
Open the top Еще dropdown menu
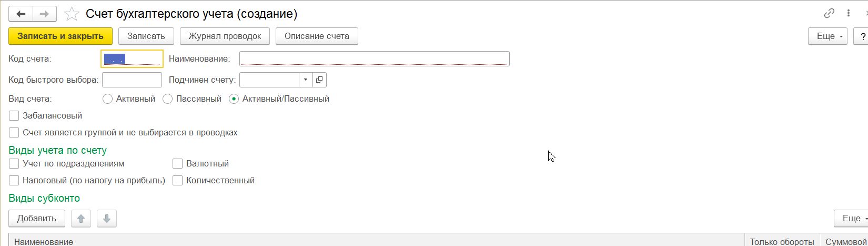[x=827, y=36]
